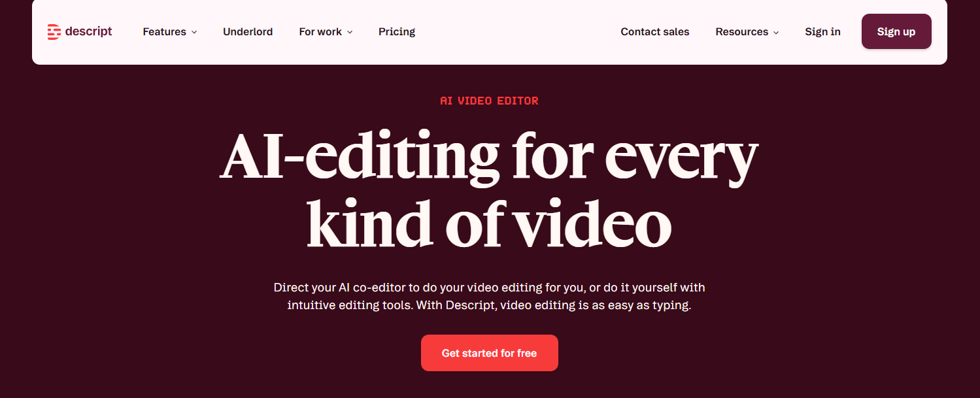Click the AI VIDEO EDITOR red label
This screenshot has height=398, width=980.
pyautogui.click(x=490, y=101)
